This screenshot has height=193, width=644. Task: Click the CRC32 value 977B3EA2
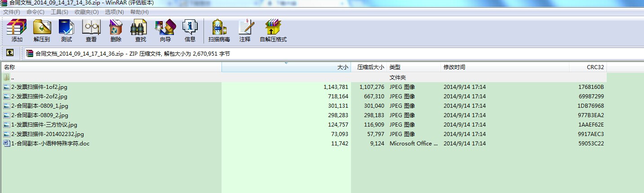click(591, 115)
